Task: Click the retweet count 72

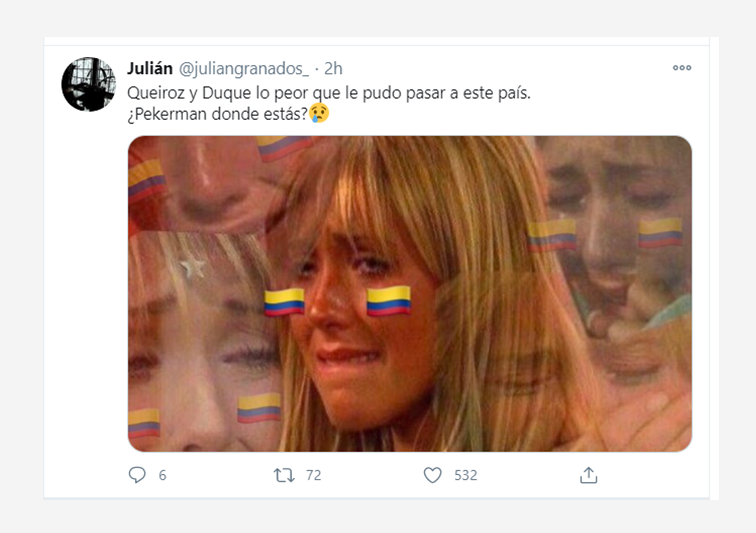Action: [x=313, y=475]
